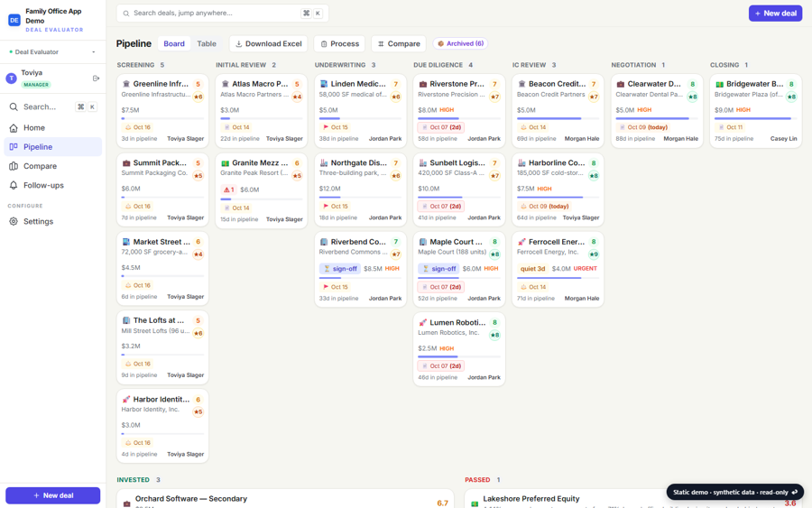Open the Home page from the sidebar
Screen dimensions: 812x508
coord(53,128)
